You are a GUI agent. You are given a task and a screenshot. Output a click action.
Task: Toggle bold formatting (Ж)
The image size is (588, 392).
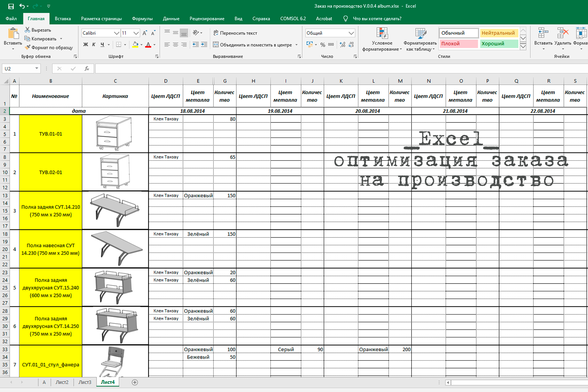[x=86, y=44]
